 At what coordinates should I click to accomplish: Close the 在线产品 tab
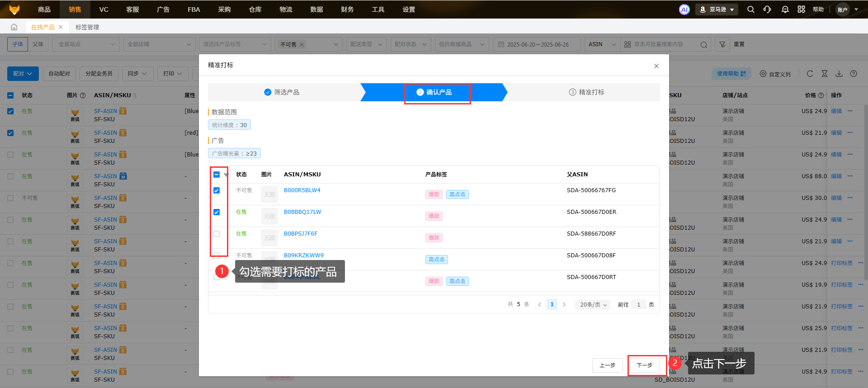coord(61,27)
